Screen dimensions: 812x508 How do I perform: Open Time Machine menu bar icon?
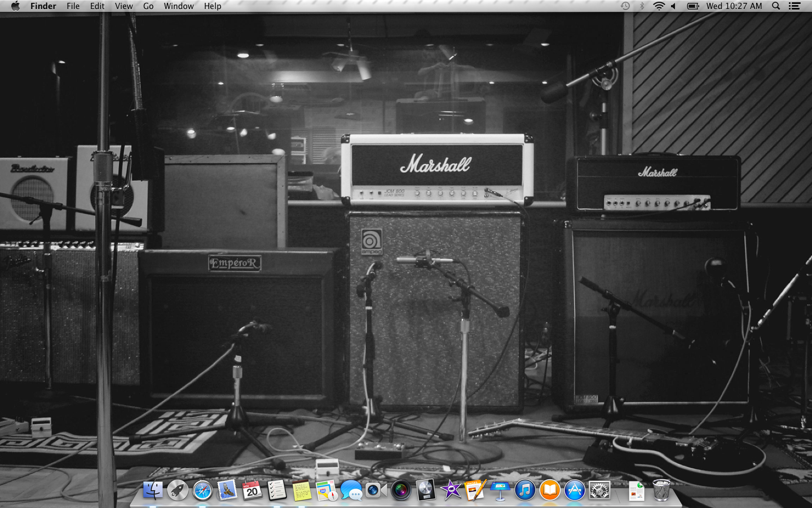click(625, 6)
